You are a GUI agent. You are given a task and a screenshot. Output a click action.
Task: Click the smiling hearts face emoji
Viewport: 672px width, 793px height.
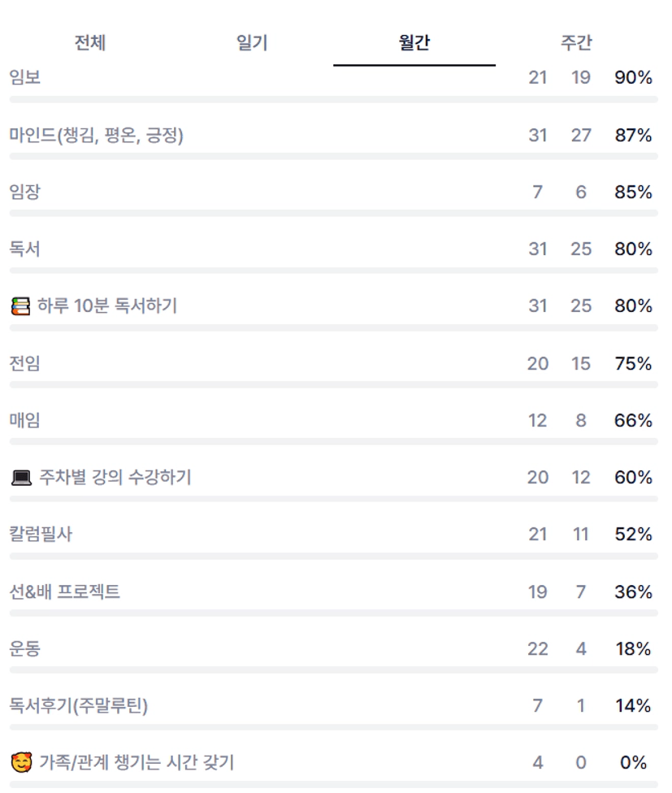[x=21, y=763]
